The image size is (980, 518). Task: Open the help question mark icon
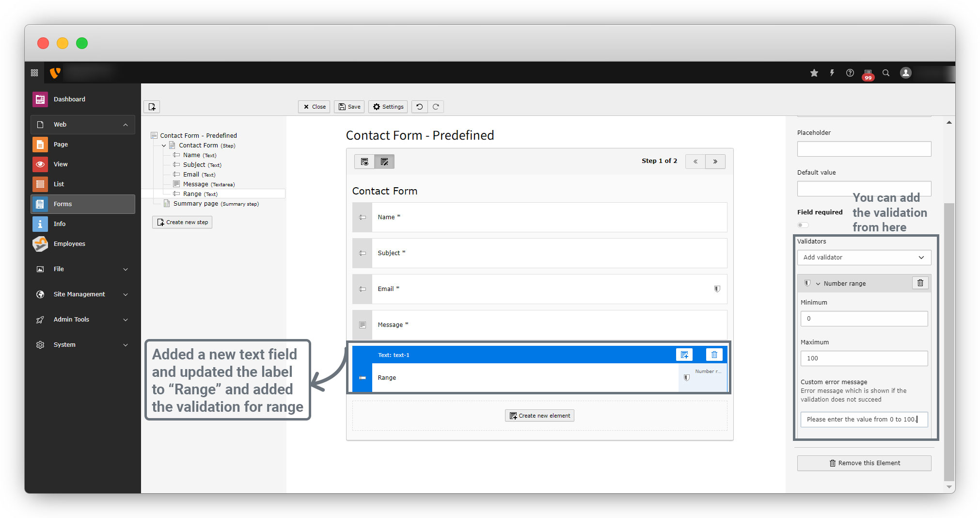point(850,73)
